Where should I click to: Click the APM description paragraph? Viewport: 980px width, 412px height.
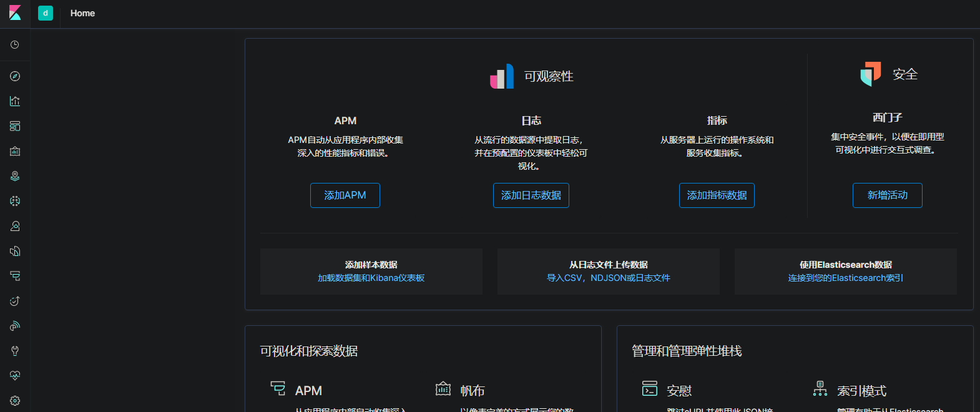coord(345,147)
